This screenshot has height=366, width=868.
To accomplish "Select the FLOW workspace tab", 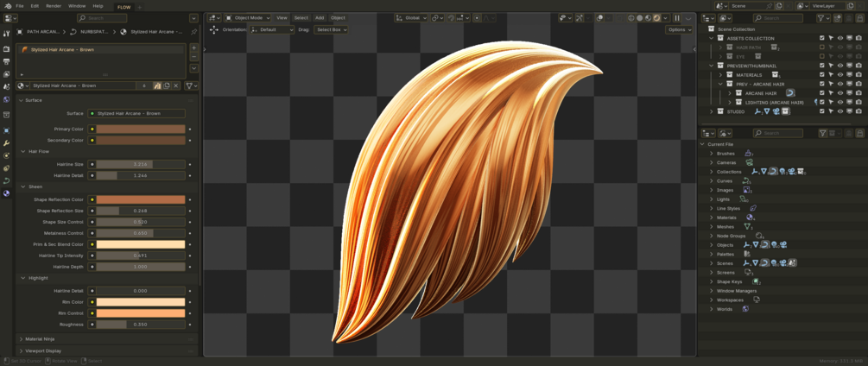I will click(x=124, y=7).
